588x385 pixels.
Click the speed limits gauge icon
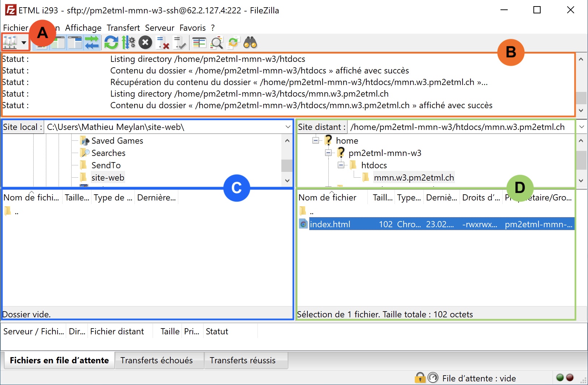click(x=433, y=378)
